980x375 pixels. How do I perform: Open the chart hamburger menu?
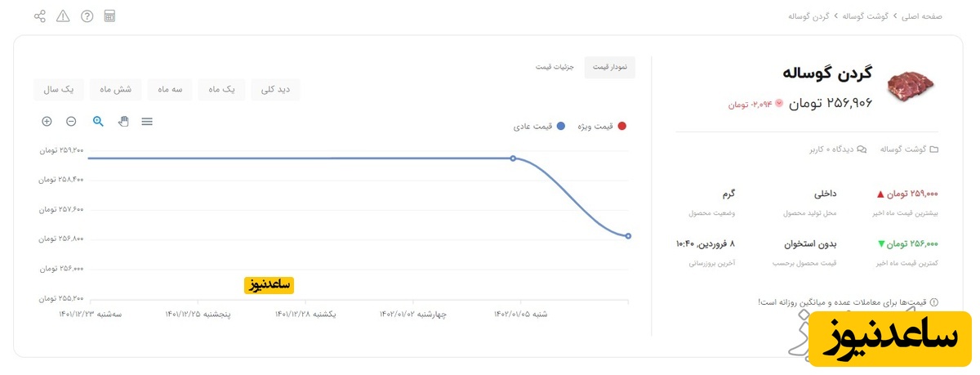coord(147,122)
